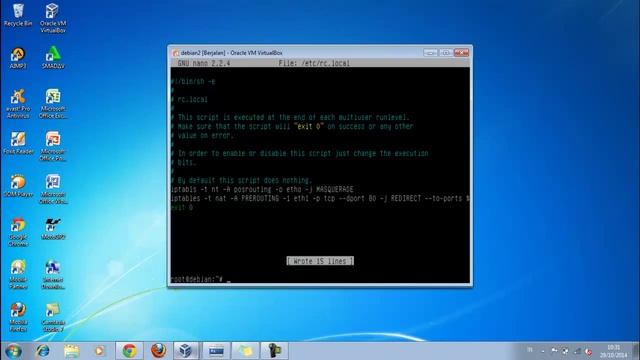Viewport: 640px width, 360px height.
Task: Click the 'Wrote 15 lines' status message
Action: coord(320,261)
